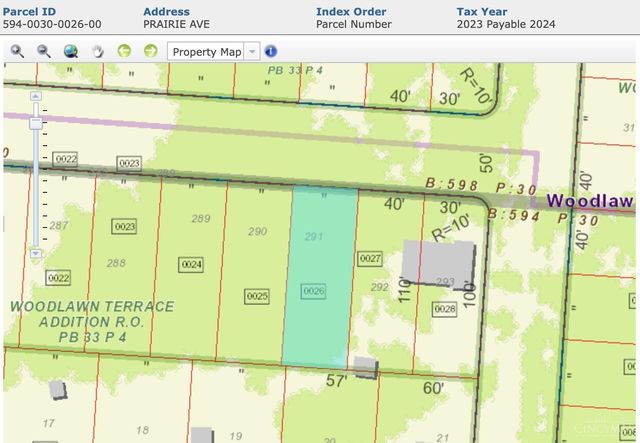Select parcel 0027 label on map
Image resolution: width=640 pixels, height=443 pixels.
(371, 259)
